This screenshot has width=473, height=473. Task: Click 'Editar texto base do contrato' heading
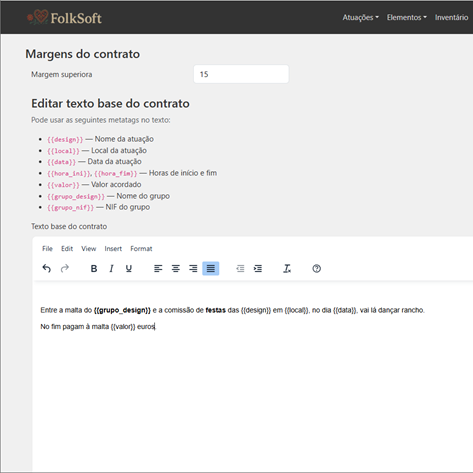click(x=110, y=103)
